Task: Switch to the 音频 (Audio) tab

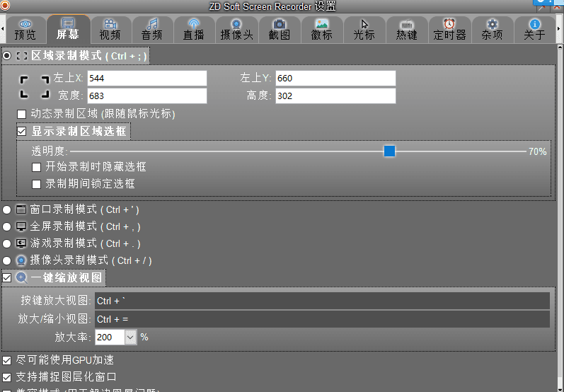Action: click(151, 29)
